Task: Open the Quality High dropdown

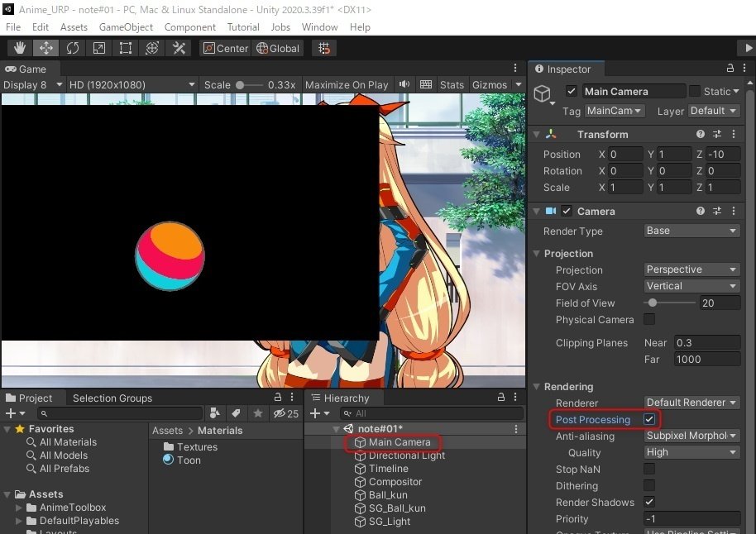Action: tap(691, 452)
